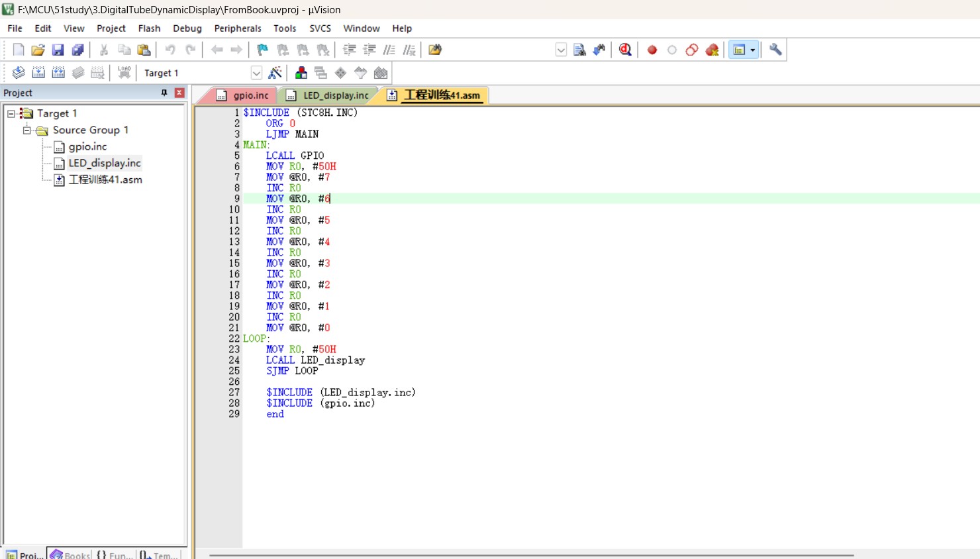980x559 pixels.
Task: Open the window layout dropdown arrow
Action: (x=753, y=50)
